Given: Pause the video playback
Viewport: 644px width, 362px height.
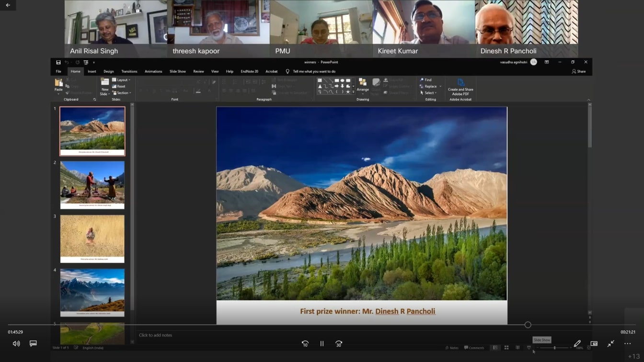Looking at the screenshot, I should 322,344.
